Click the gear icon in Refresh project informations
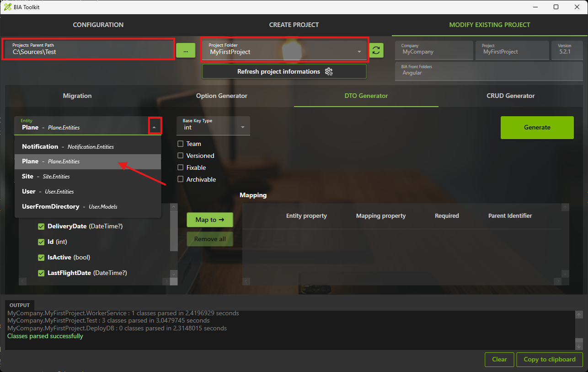Image resolution: width=588 pixels, height=372 pixels. click(329, 71)
